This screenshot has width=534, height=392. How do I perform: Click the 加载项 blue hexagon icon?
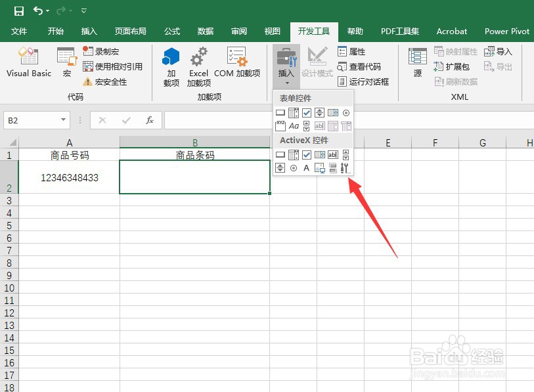(x=171, y=56)
